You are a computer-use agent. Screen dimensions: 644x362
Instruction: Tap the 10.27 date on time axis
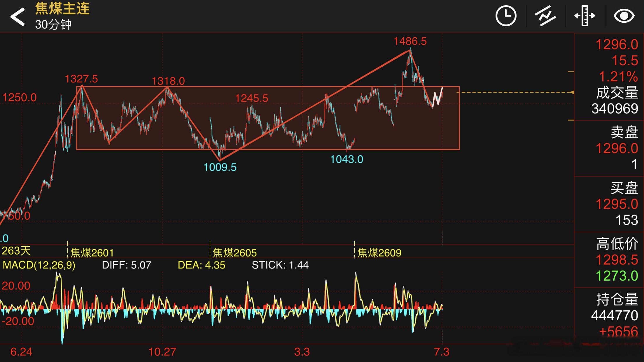click(x=162, y=352)
